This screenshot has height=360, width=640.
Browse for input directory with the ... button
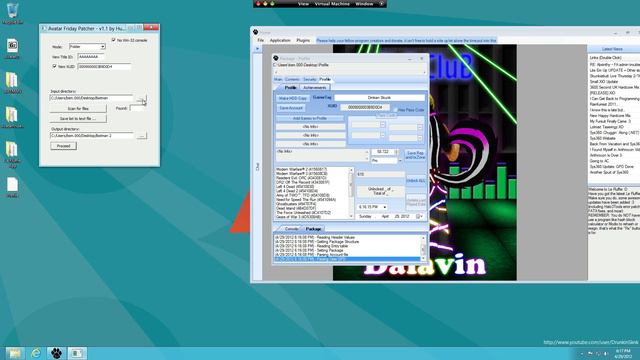pyautogui.click(x=141, y=99)
